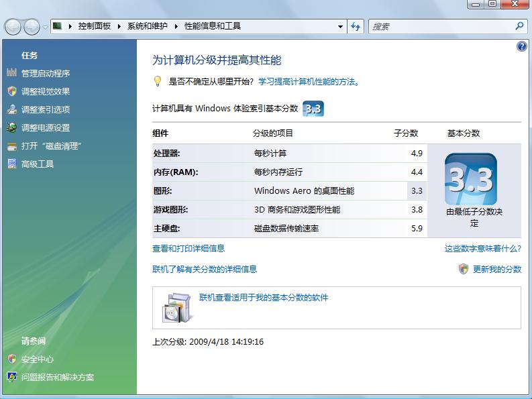Expand arrow before 系统和维护 breadcrumb
The width and height of the screenshot is (532, 399).
(x=119, y=26)
